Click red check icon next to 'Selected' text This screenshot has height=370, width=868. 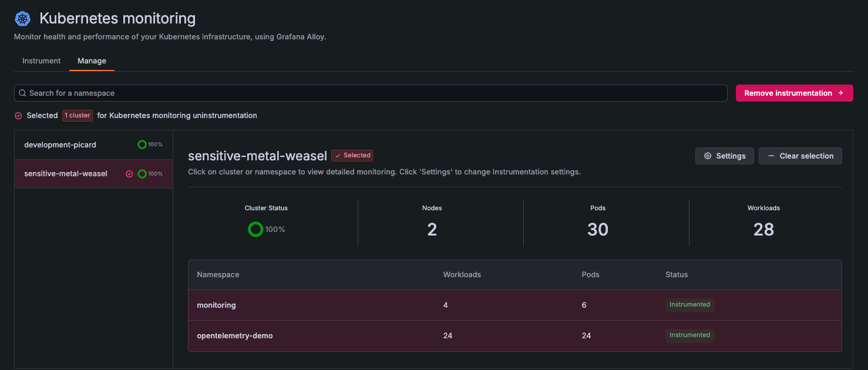pyautogui.click(x=18, y=116)
